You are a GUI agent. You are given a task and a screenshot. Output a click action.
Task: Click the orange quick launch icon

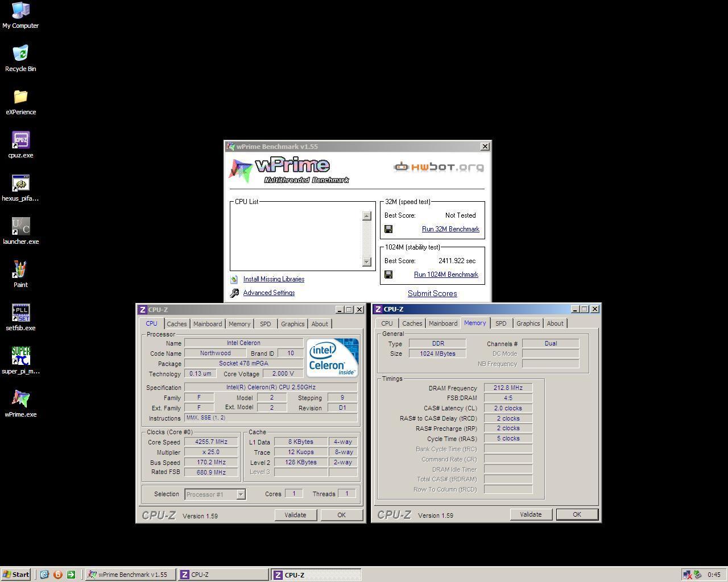57,575
